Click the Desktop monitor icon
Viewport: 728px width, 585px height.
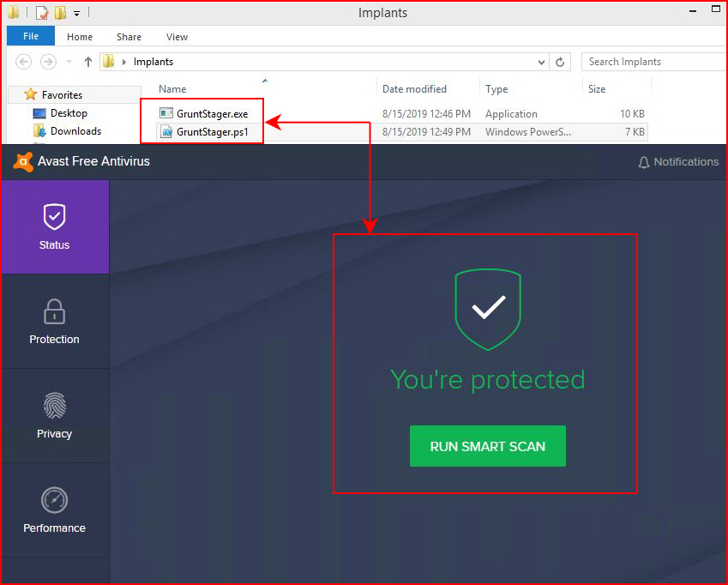point(39,113)
